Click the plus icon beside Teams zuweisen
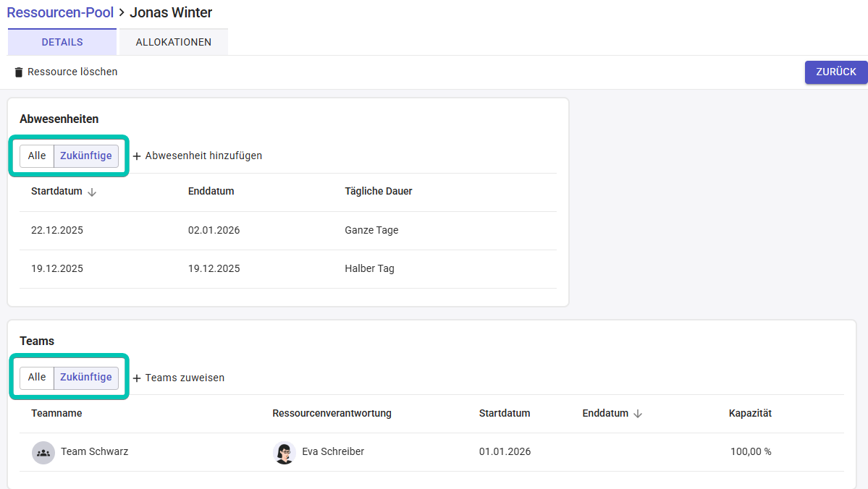Image resolution: width=868 pixels, height=489 pixels. pos(137,378)
